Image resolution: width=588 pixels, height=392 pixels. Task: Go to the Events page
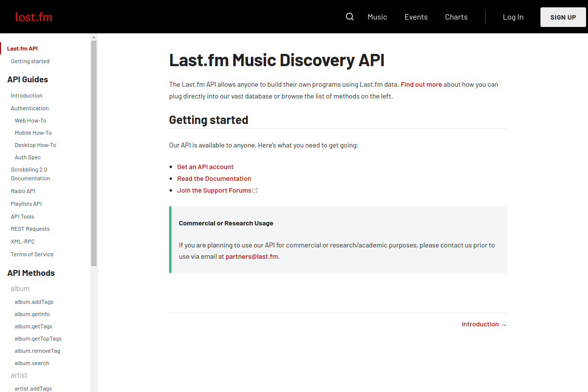coord(416,17)
